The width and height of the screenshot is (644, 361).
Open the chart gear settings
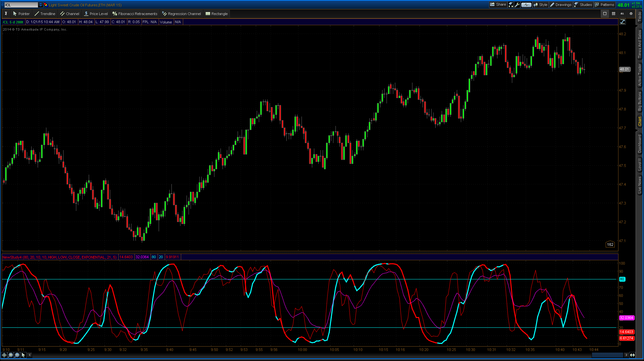(631, 14)
